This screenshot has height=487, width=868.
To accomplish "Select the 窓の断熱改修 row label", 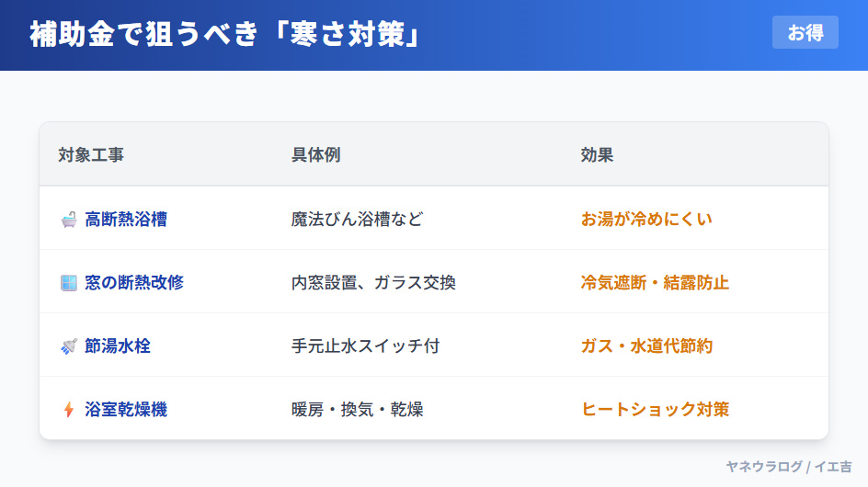I will [134, 283].
